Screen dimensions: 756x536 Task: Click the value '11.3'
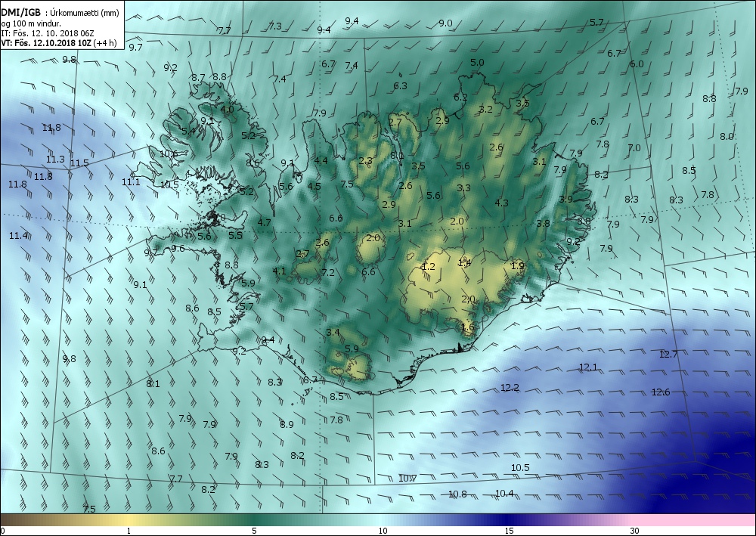55,159
